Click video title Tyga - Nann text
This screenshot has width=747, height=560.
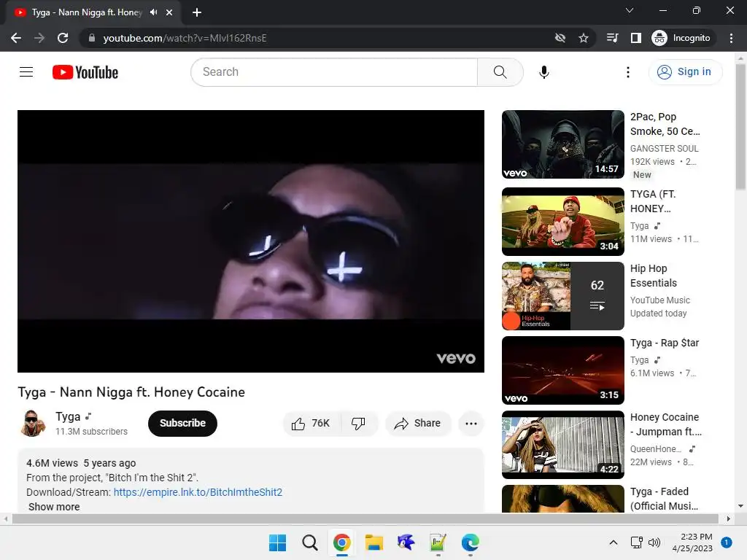pos(131,392)
